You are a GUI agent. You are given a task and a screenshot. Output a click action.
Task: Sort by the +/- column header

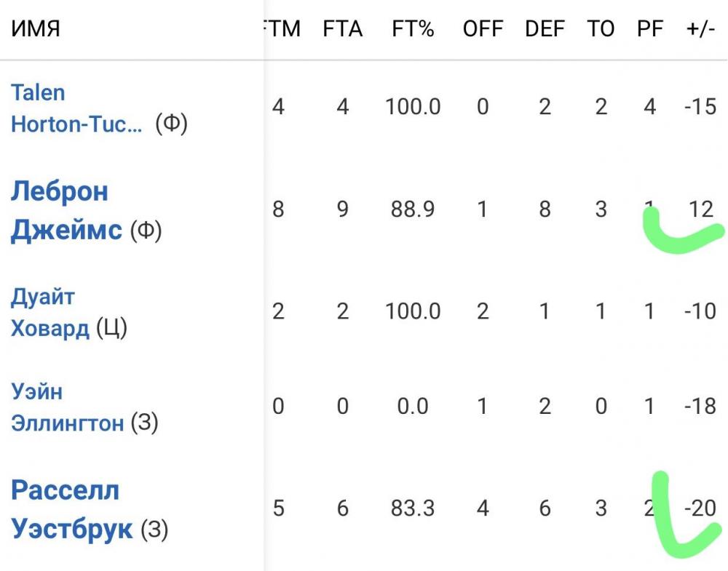700,29
